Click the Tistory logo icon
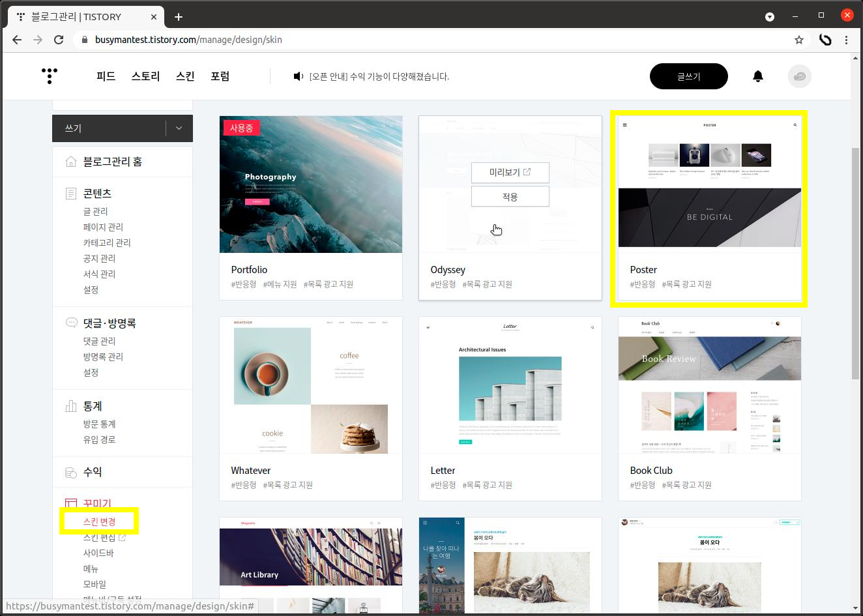The height and width of the screenshot is (616, 863). point(50,76)
